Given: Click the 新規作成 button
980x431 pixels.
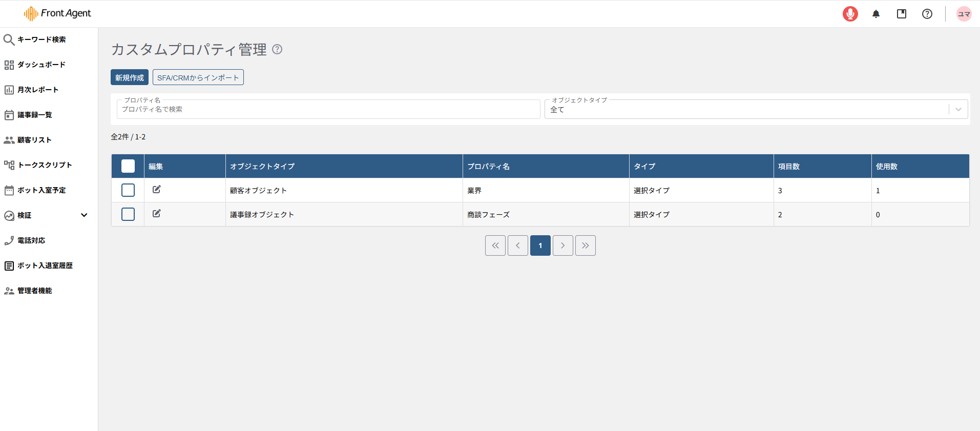Looking at the screenshot, I should coord(130,77).
